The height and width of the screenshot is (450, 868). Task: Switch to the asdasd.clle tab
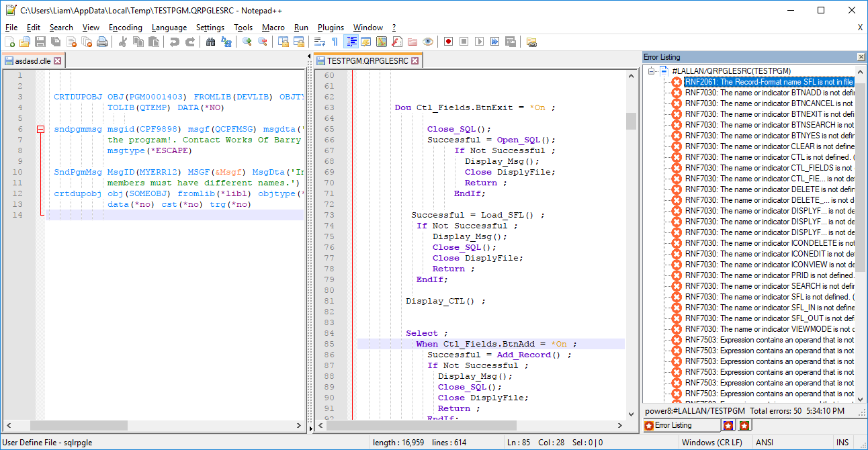tap(32, 61)
